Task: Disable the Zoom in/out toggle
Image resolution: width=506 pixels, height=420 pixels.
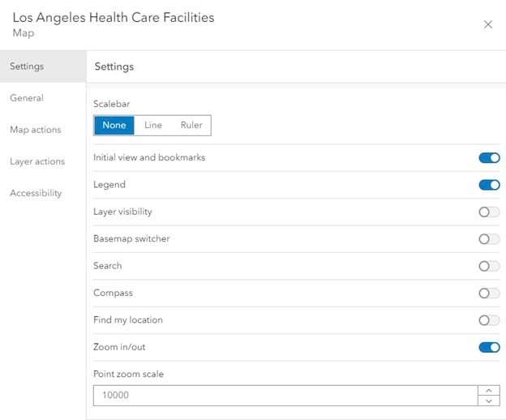Action: [x=489, y=347]
